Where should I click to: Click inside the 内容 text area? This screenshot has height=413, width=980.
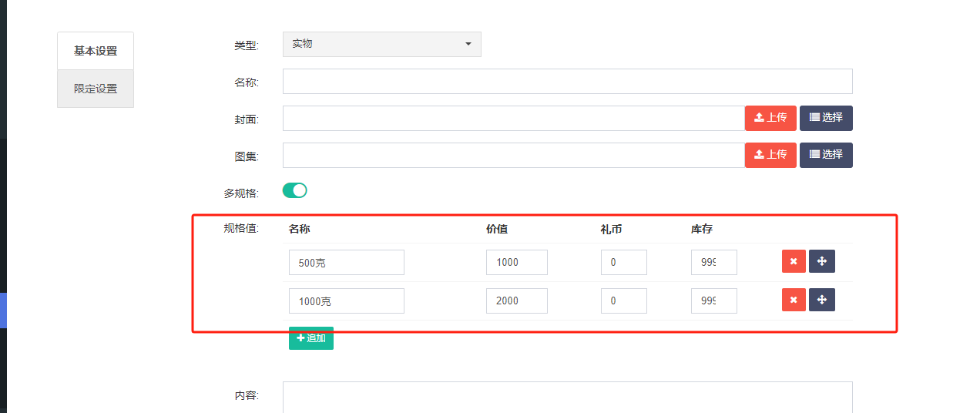(x=568, y=397)
